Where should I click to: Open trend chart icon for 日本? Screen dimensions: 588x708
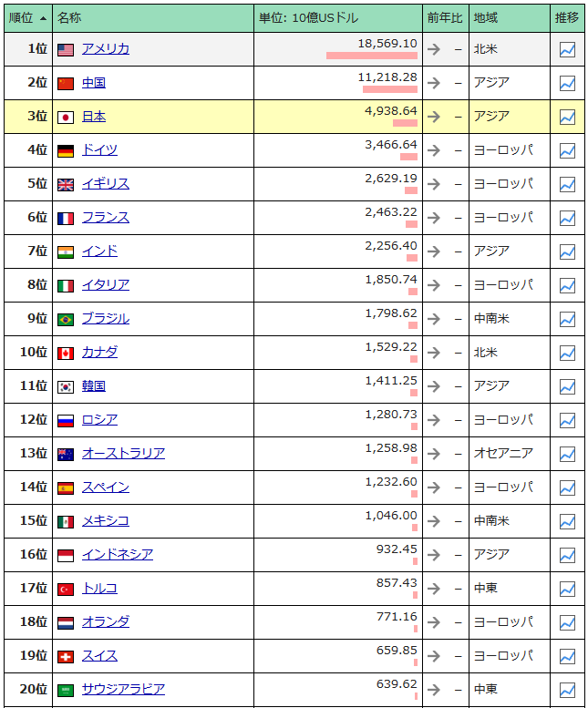pos(567,117)
